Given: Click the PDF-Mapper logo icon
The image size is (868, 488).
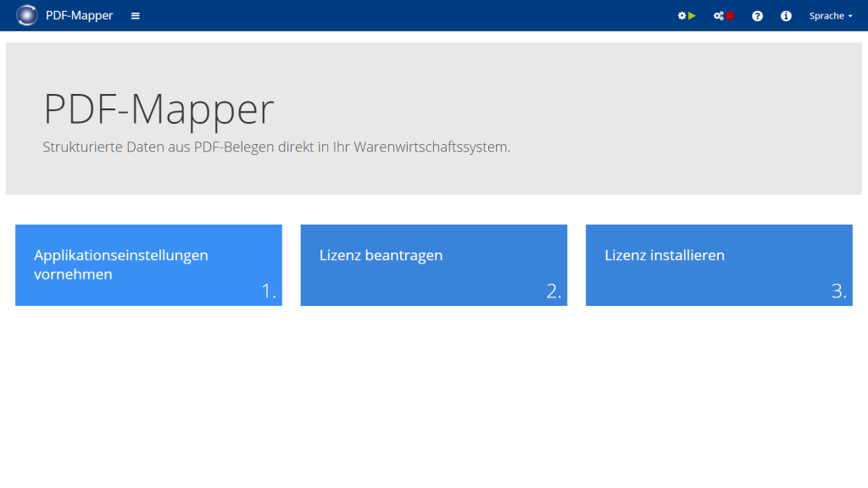Looking at the screenshot, I should pos(26,15).
